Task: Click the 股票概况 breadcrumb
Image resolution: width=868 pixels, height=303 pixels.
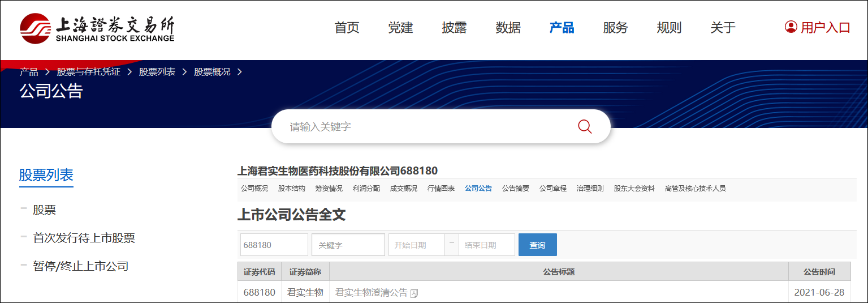Action: pyautogui.click(x=212, y=72)
